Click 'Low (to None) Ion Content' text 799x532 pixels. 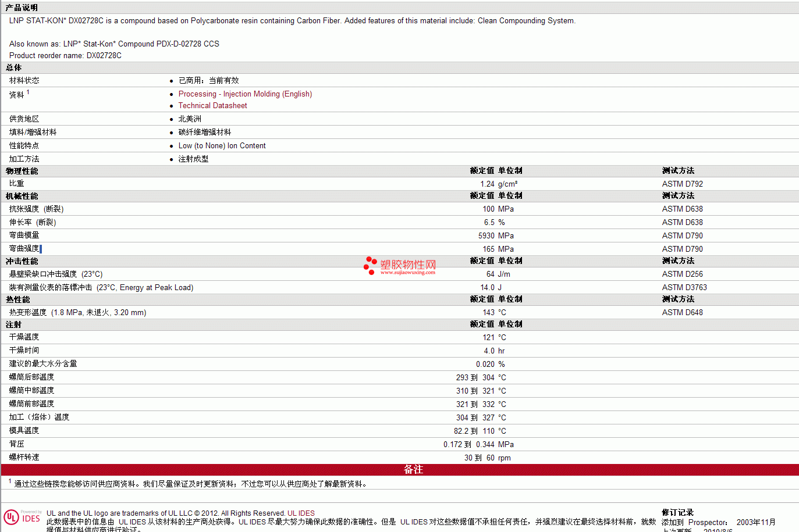(222, 146)
